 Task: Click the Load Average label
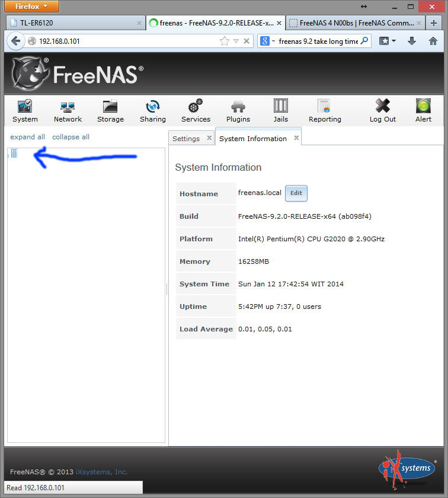coord(206,329)
